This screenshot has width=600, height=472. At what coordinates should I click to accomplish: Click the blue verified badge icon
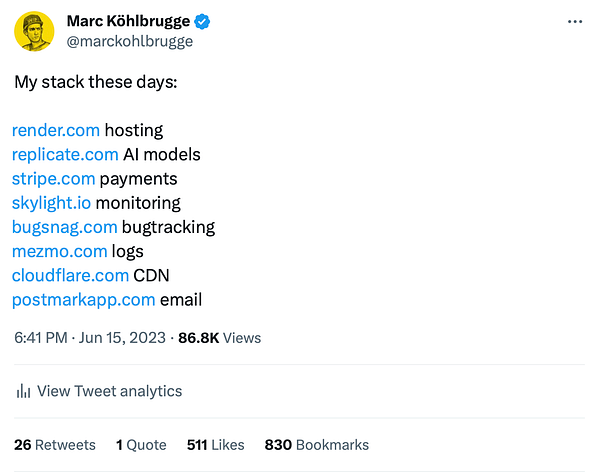click(202, 21)
